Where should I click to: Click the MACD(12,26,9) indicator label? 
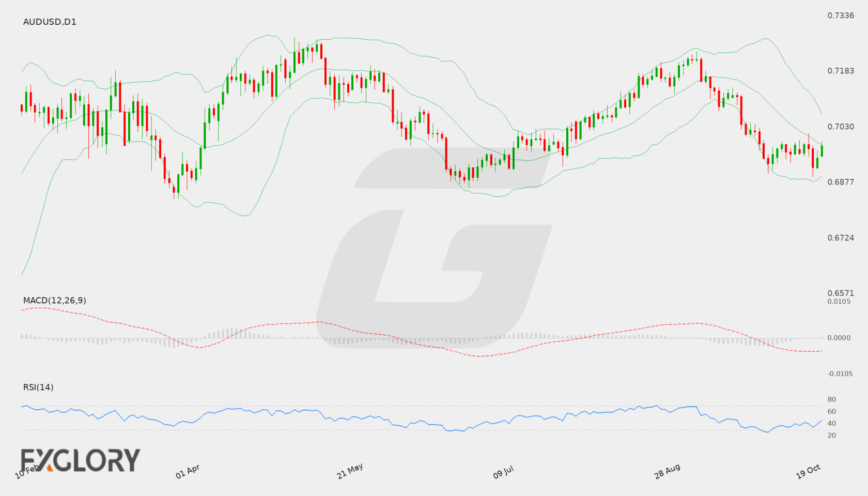(55, 300)
